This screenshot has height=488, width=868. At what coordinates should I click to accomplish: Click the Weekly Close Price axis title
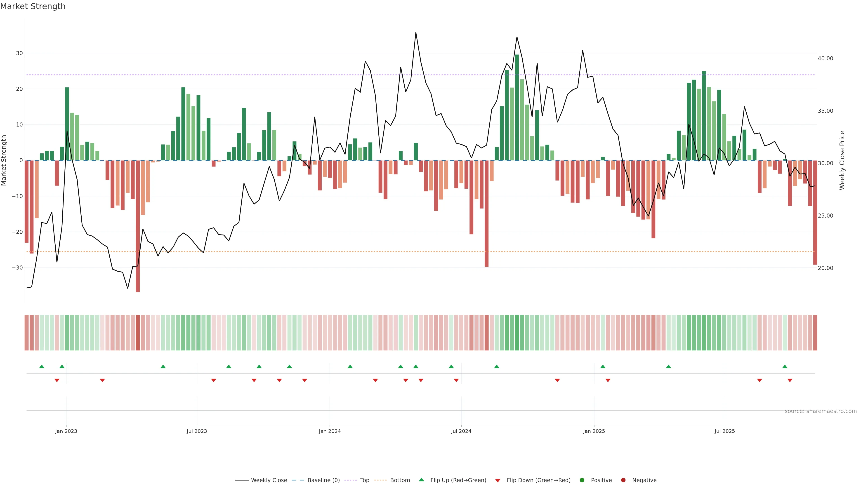click(x=842, y=160)
